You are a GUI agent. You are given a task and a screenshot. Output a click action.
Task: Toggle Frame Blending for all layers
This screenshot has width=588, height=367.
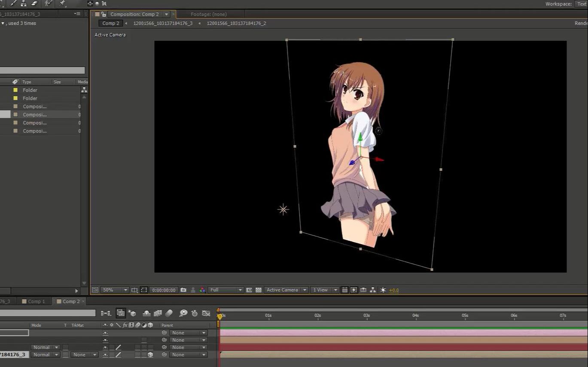158,313
